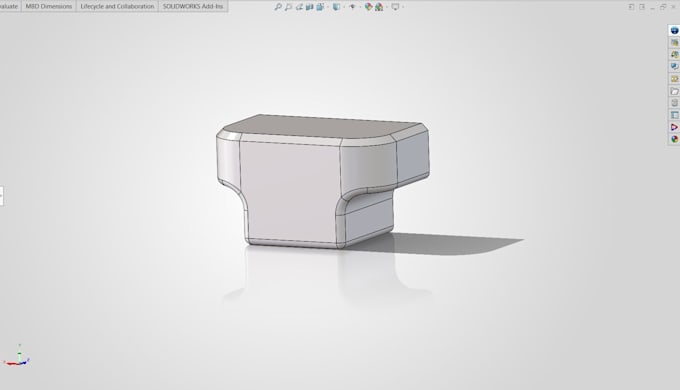
Task: Open the blue globe 3DEXPERIENCE task pane tab
Action: (674, 30)
